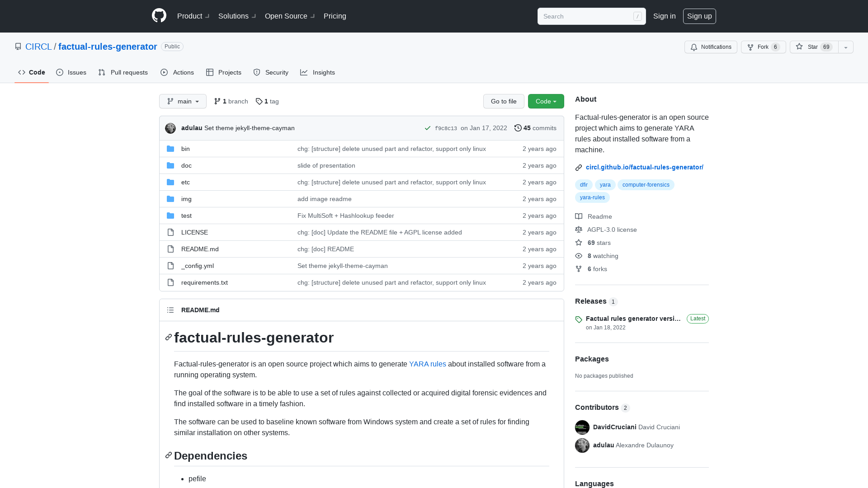Click the Go to file button
The width and height of the screenshot is (868, 488).
[x=504, y=101]
